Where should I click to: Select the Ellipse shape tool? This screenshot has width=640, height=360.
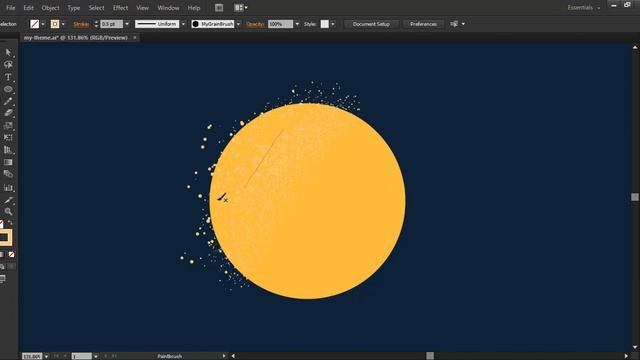tap(8, 89)
